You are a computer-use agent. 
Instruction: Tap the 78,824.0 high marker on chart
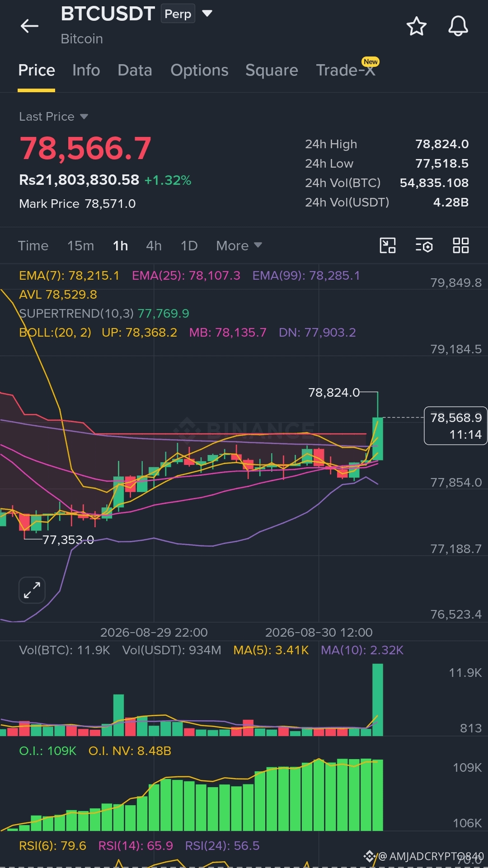click(334, 392)
